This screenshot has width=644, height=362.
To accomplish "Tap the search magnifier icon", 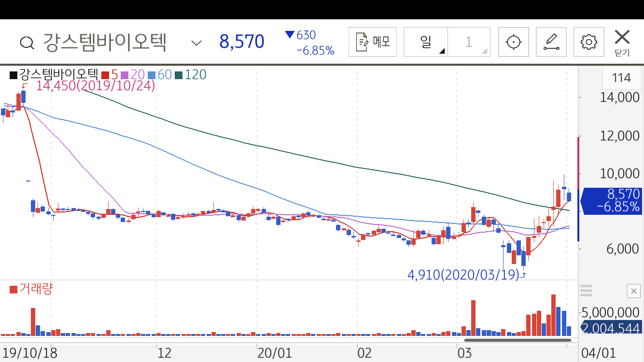I will click(x=27, y=43).
